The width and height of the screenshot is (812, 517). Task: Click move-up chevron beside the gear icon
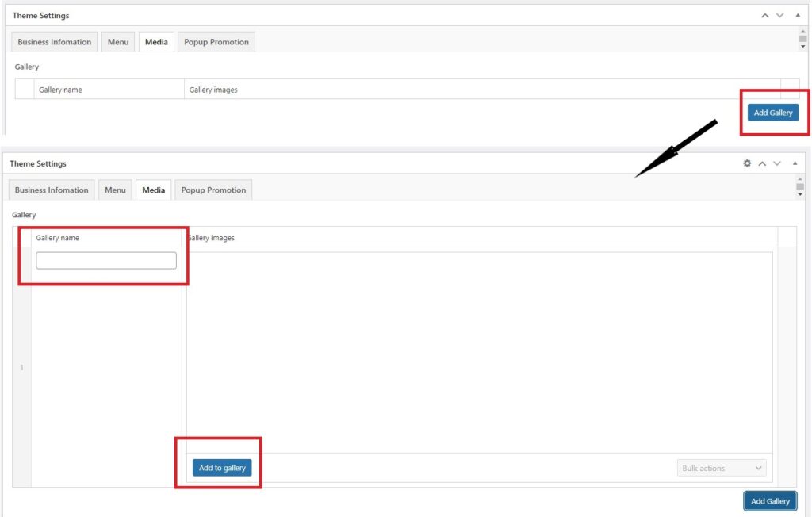coord(762,163)
